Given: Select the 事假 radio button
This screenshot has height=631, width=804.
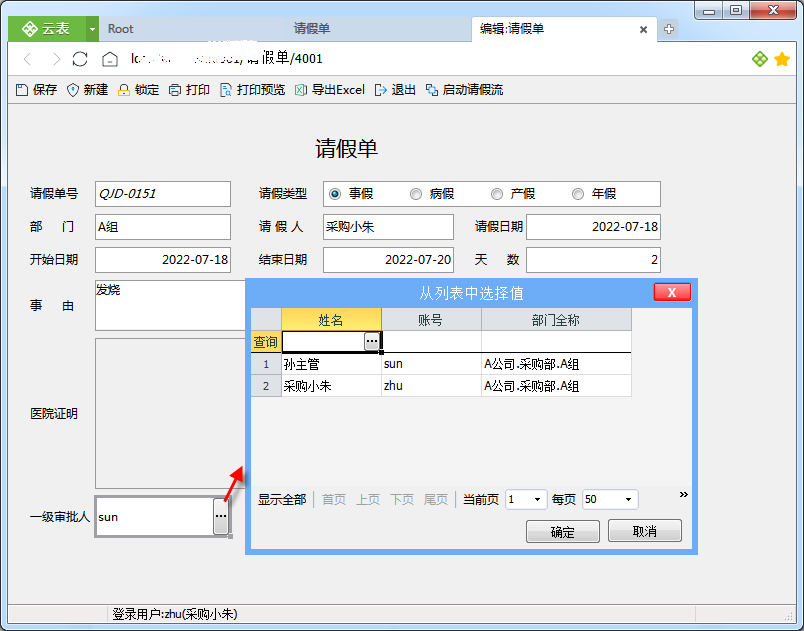Looking at the screenshot, I should (x=335, y=194).
